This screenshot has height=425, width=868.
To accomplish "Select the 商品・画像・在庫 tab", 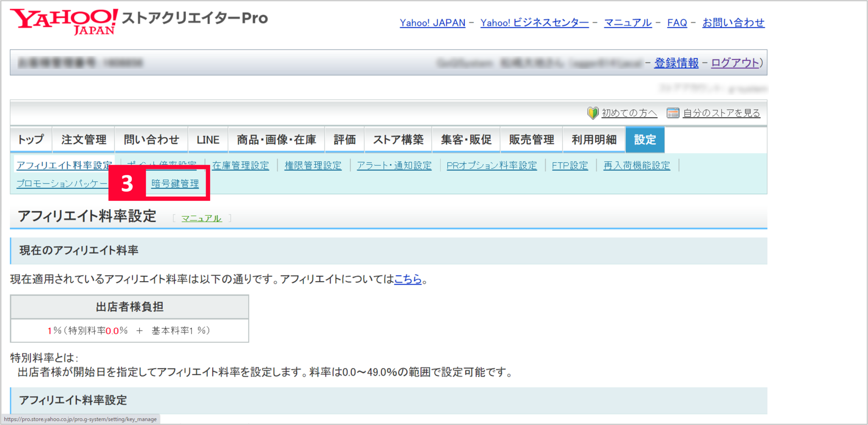I will (x=276, y=139).
